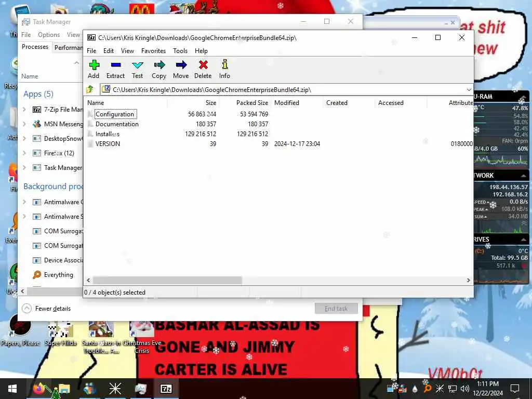Click the Task Manager taskbar icon
The width and height of the screenshot is (532, 399).
tap(140, 389)
